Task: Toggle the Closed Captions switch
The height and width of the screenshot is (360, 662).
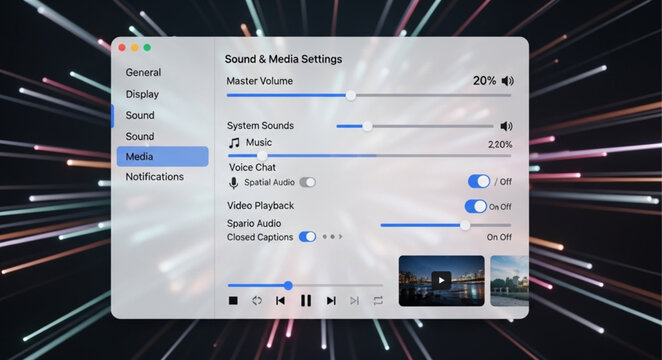Action: (307, 237)
